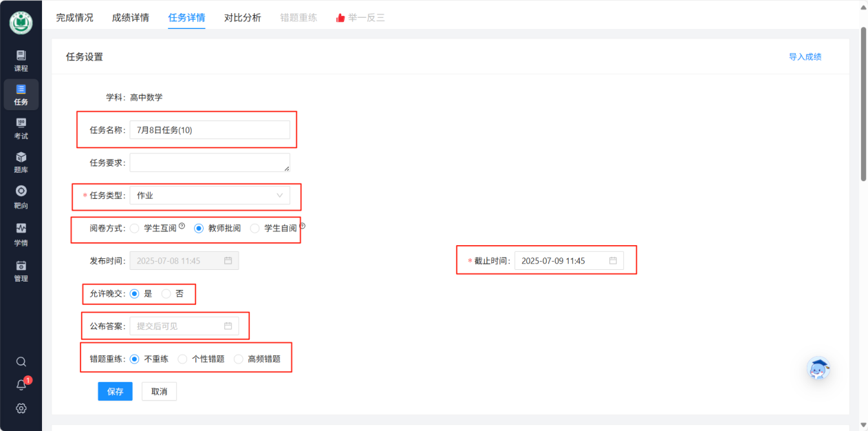868x431 pixels.
Task: Open the 任务类型 dropdown
Action: click(210, 196)
